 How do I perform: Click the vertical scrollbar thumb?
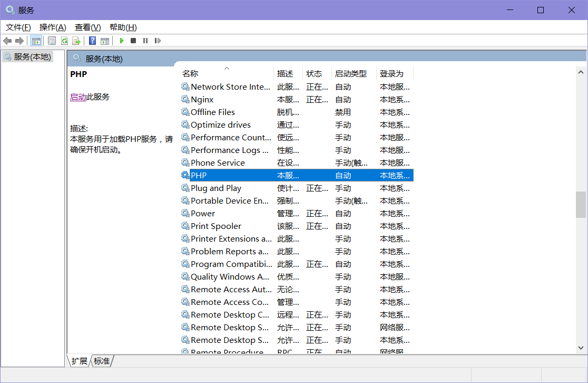(581, 205)
